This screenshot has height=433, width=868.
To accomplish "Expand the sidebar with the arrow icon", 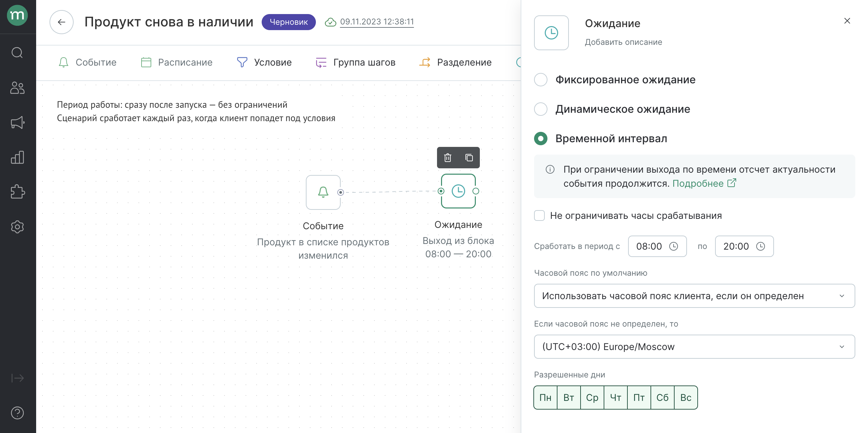I will point(17,378).
